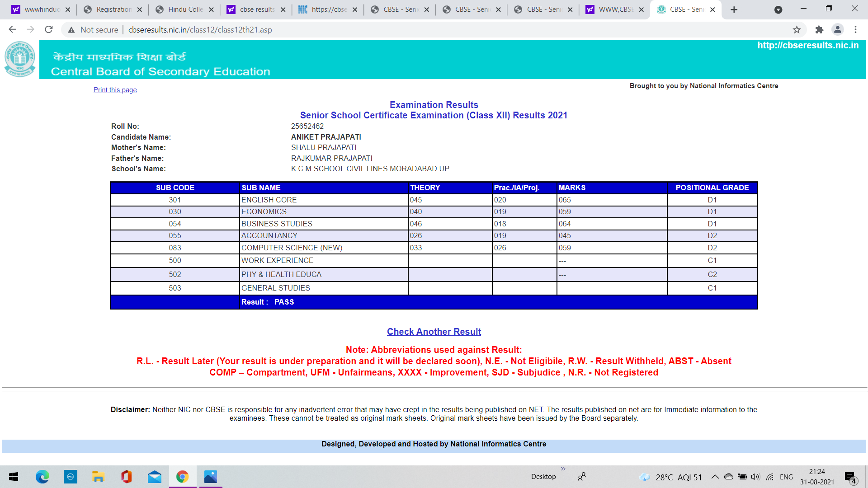868x488 pixels.
Task: Click the Not secure warning icon
Action: (71, 30)
